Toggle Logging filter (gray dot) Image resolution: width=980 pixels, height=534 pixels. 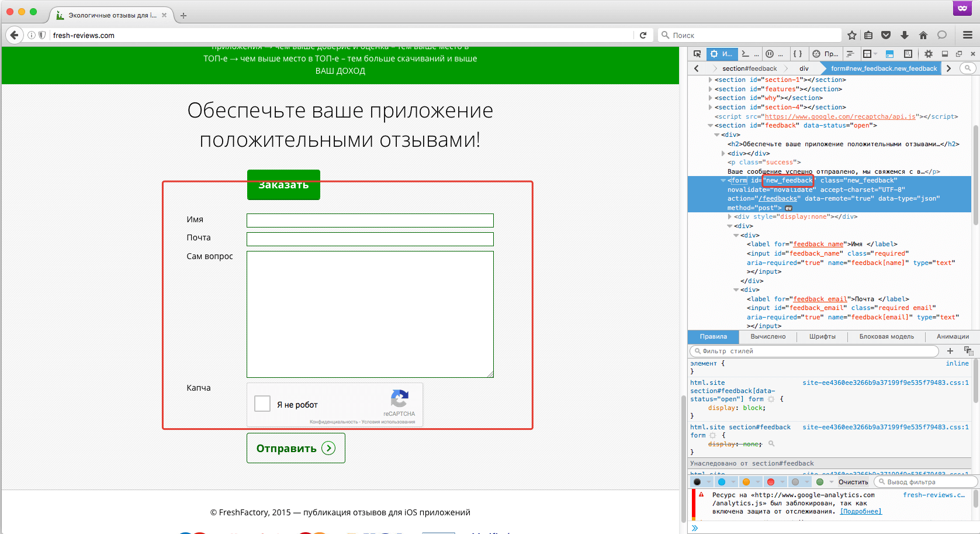(x=795, y=482)
